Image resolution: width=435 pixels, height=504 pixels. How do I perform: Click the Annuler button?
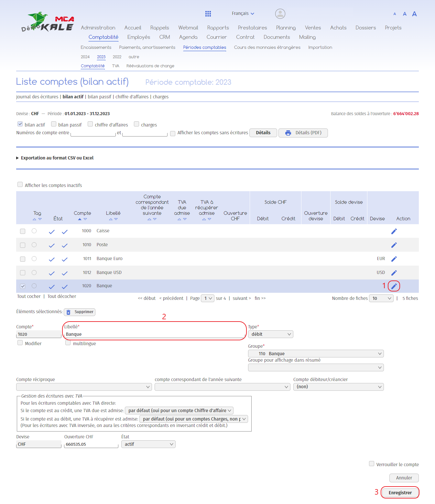(x=404, y=478)
